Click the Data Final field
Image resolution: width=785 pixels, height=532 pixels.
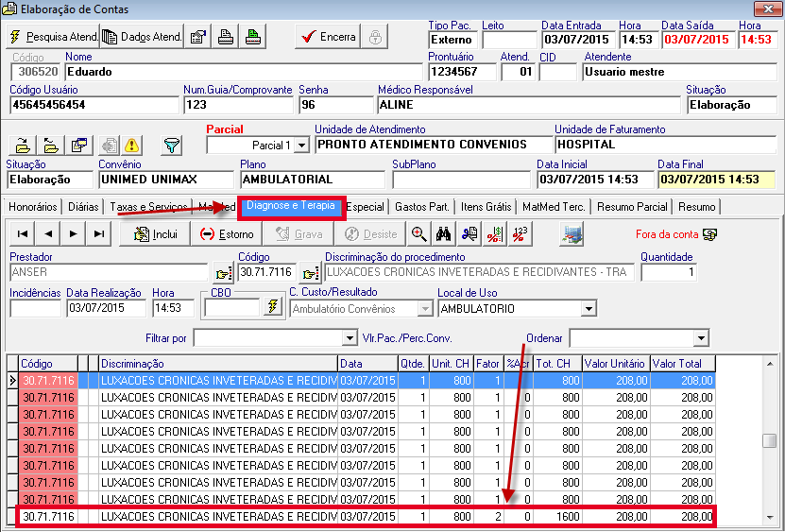click(x=716, y=180)
